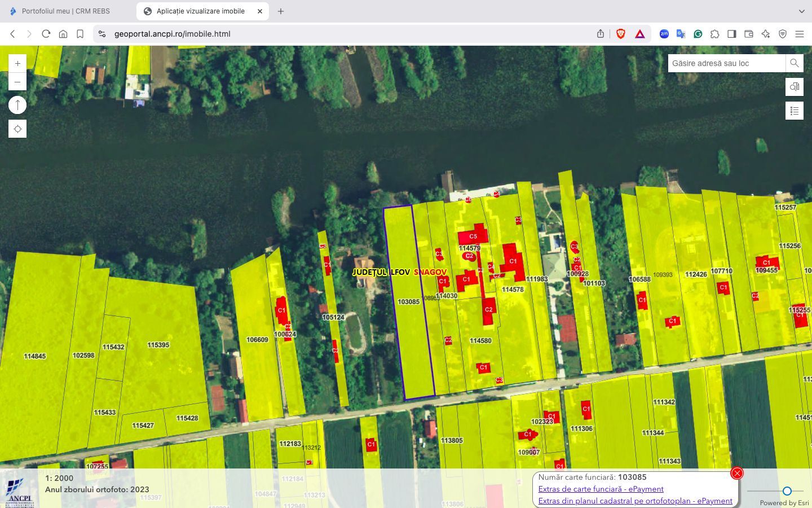
Task: Open the cadastral extract document search tool
Action: pos(795,87)
